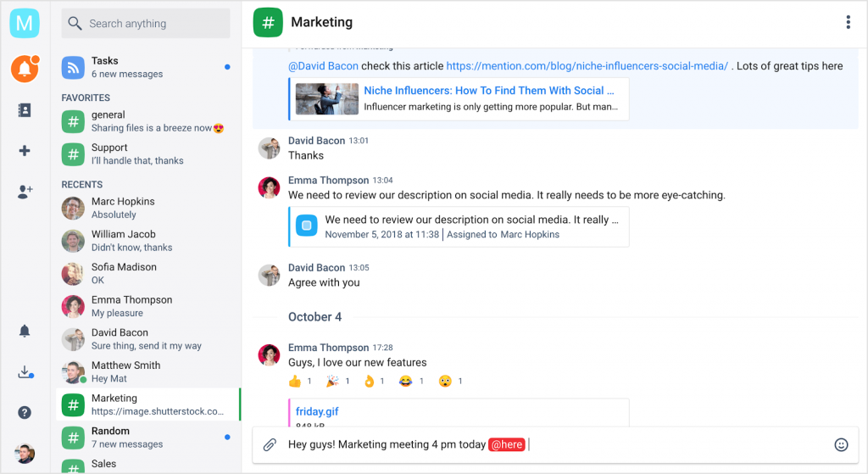Screen dimensions: 868x474
Task: Open the downloads icon in left sidebar
Action: coord(25,371)
